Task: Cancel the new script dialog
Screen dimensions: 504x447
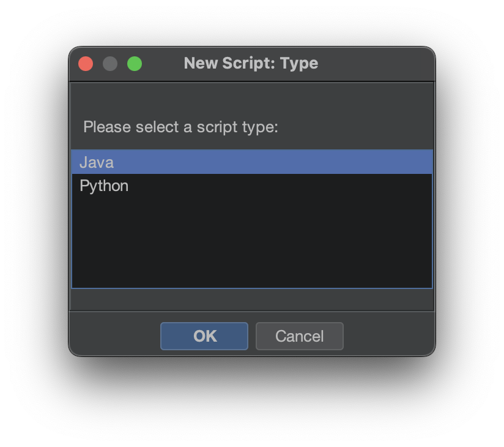Action: pyautogui.click(x=300, y=336)
